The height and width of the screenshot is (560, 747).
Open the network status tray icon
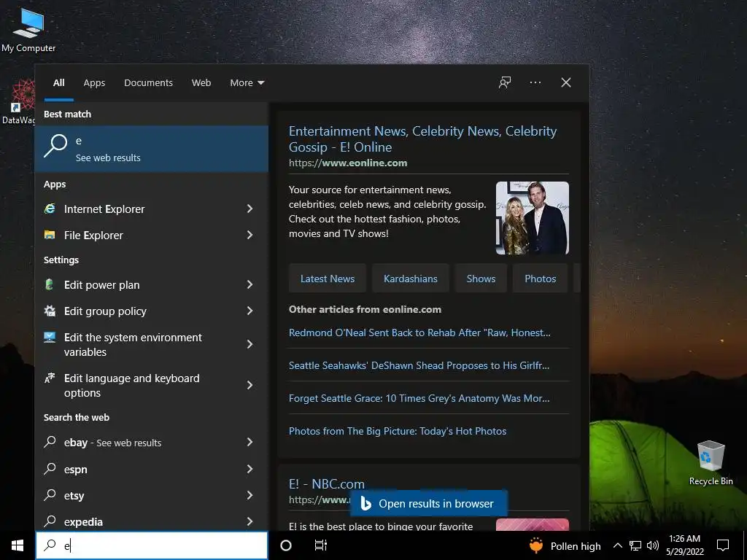[635, 545]
